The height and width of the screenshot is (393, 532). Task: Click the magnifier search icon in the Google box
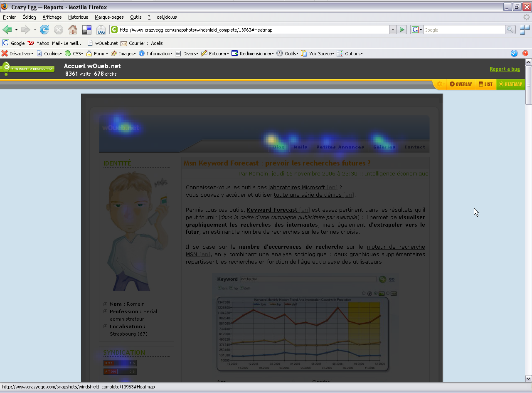pos(510,30)
